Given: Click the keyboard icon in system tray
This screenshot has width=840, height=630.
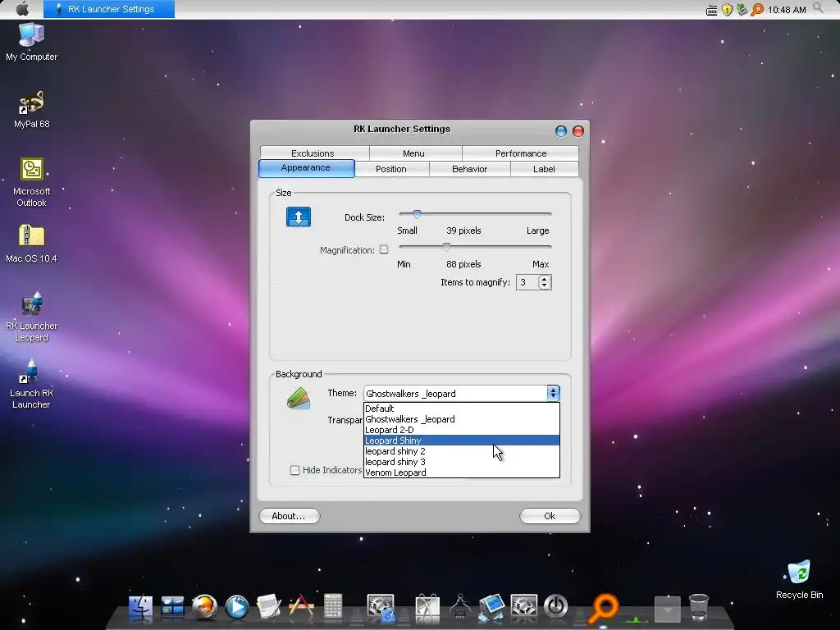Looking at the screenshot, I should click(x=711, y=10).
